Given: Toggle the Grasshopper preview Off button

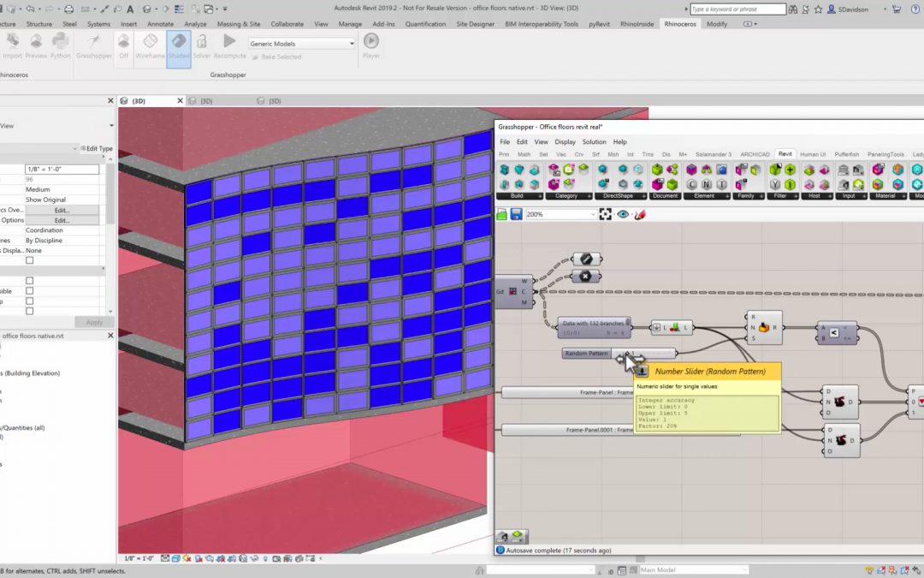Looking at the screenshot, I should click(x=123, y=46).
